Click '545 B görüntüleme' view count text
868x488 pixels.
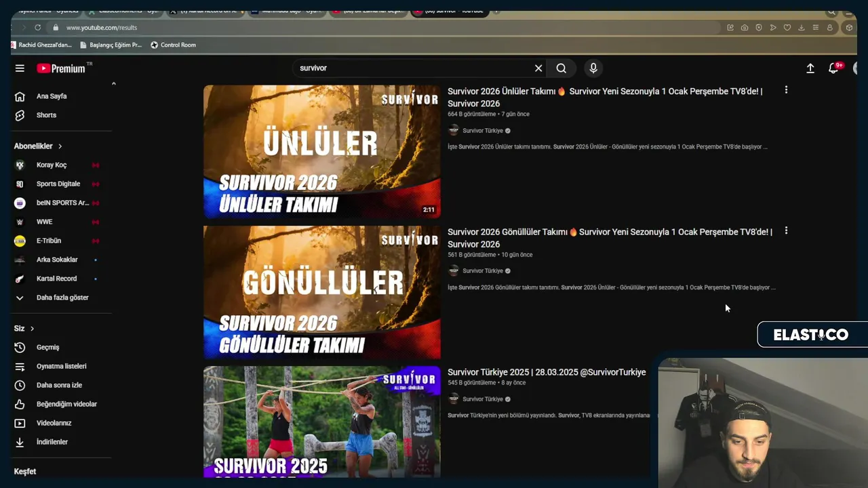471,383
